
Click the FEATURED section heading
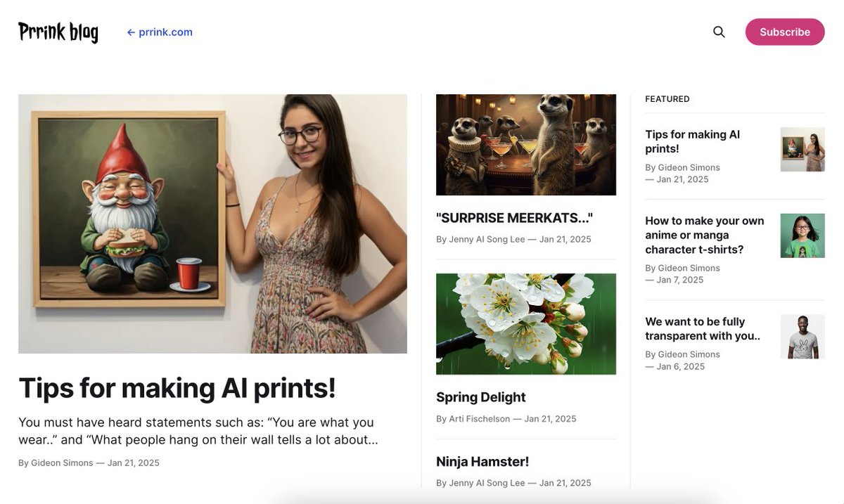(x=667, y=99)
